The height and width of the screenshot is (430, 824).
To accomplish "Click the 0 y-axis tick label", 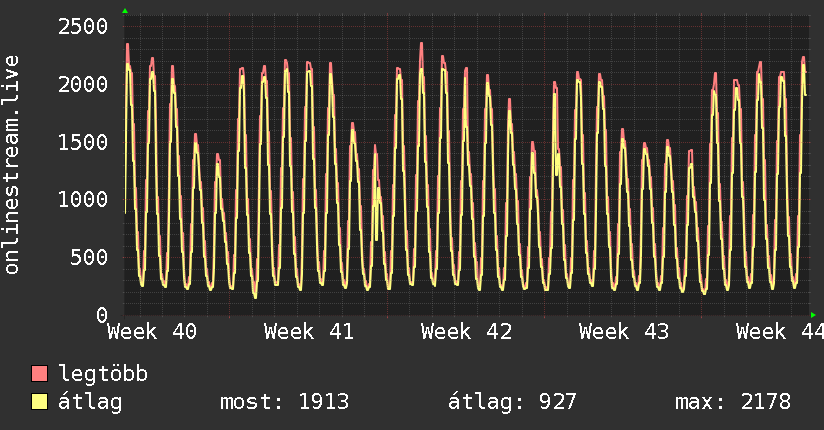I will pos(102,315).
